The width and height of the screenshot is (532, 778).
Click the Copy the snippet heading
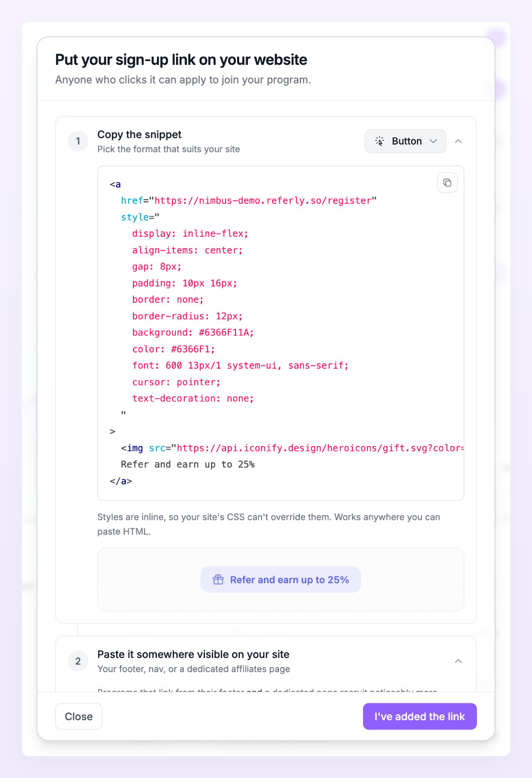[x=140, y=134]
